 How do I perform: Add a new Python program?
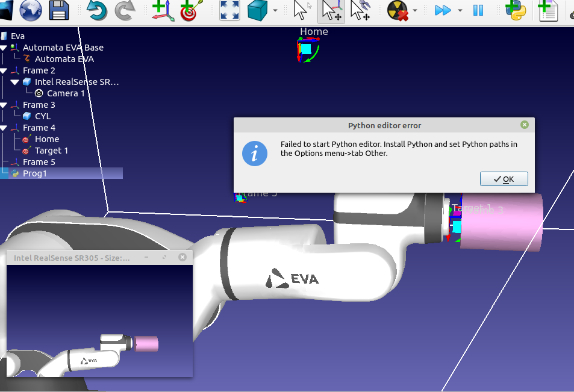pyautogui.click(x=516, y=10)
